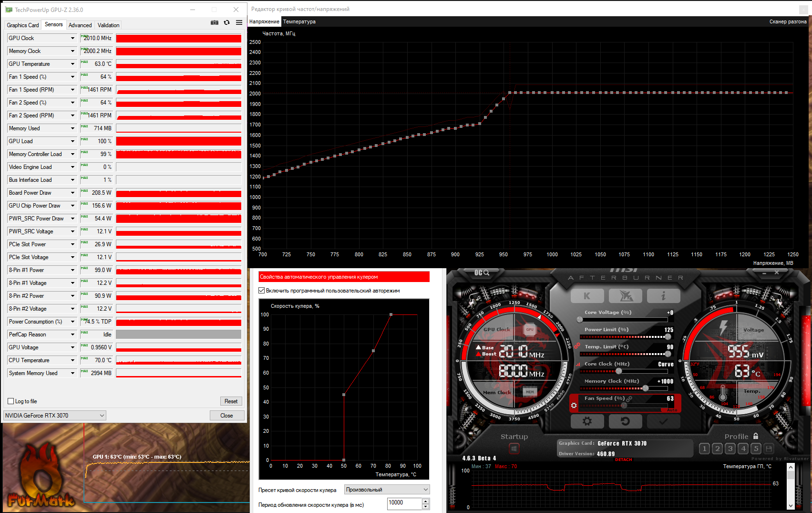Select profile slot 1
The height and width of the screenshot is (513, 812).
[x=704, y=449]
